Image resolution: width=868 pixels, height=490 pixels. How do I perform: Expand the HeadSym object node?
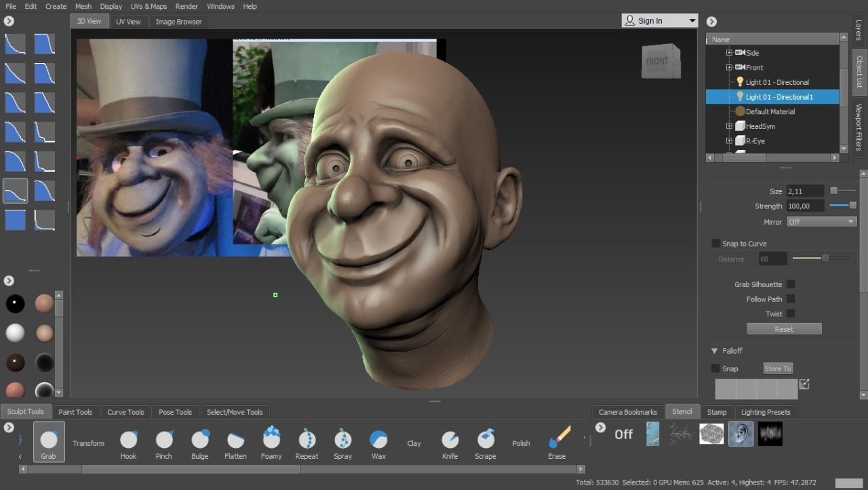[x=729, y=126]
